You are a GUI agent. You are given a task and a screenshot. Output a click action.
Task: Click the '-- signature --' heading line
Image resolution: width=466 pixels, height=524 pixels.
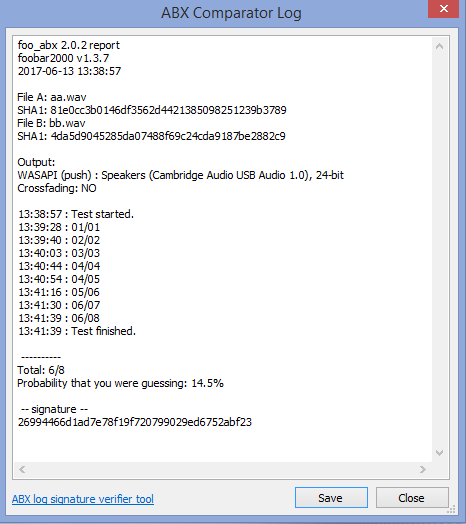tap(54, 409)
